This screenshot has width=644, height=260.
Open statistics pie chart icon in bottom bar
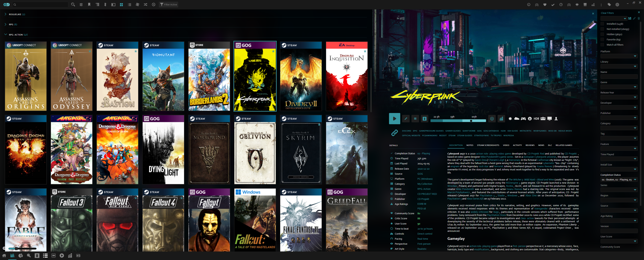pyautogui.click(x=21, y=256)
